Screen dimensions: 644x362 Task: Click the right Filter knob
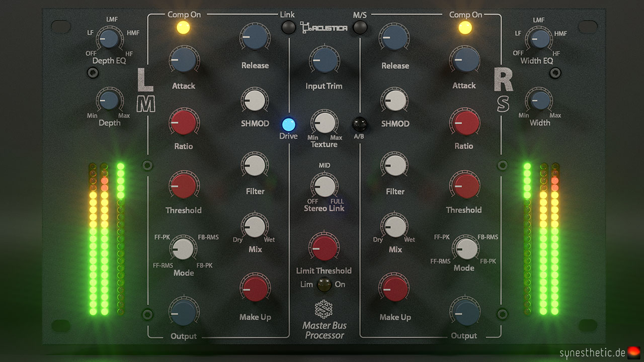pos(394,165)
